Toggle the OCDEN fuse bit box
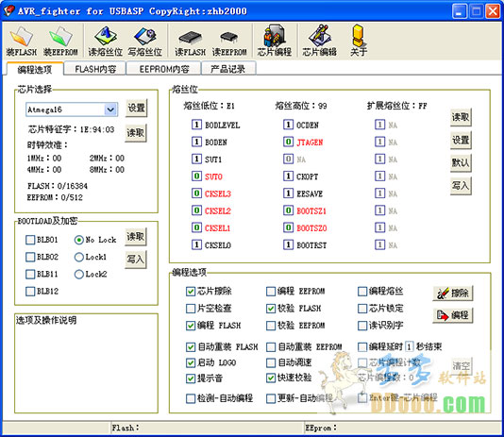The image size is (504, 437). 288,125
